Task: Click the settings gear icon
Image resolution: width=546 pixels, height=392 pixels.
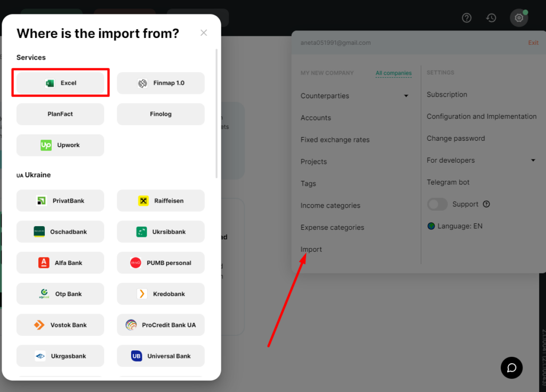Action: pyautogui.click(x=519, y=18)
